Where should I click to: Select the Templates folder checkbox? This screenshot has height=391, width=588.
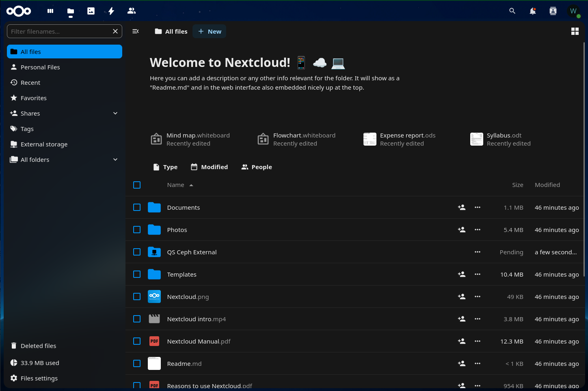tap(137, 274)
